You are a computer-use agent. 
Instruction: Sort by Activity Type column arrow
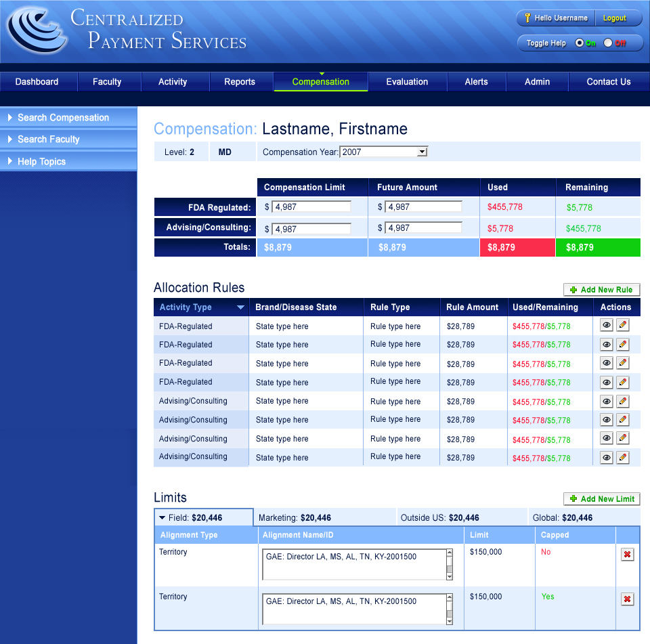[240, 307]
